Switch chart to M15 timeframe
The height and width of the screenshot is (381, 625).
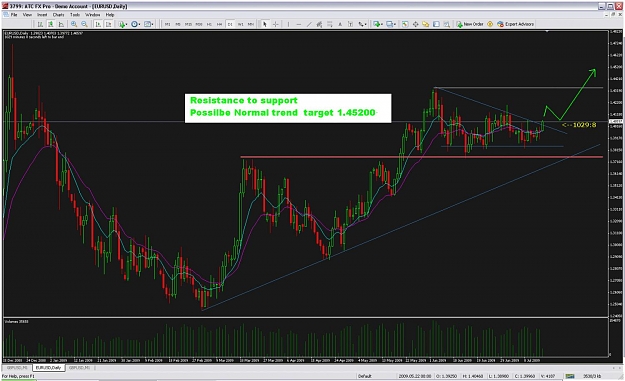188,24
